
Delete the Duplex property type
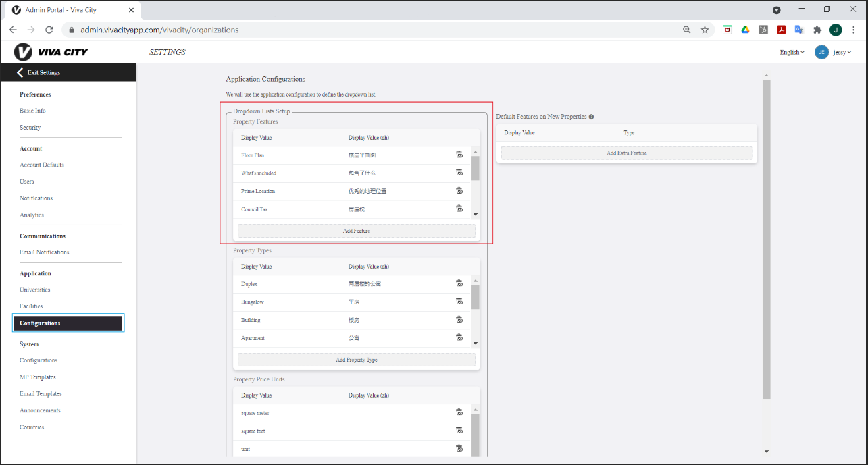point(459,283)
